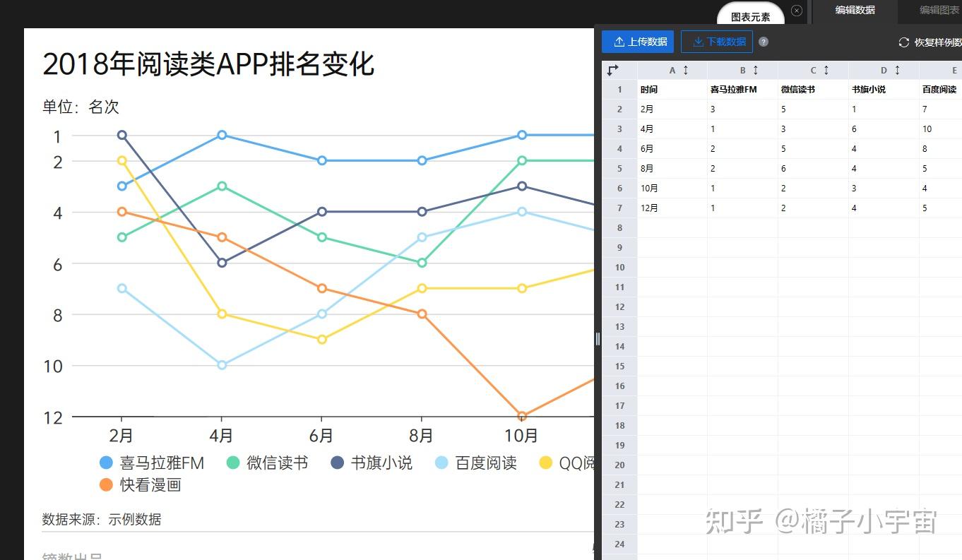Sort column C with its arrow icon
The width and height of the screenshot is (962, 560).
click(x=826, y=71)
